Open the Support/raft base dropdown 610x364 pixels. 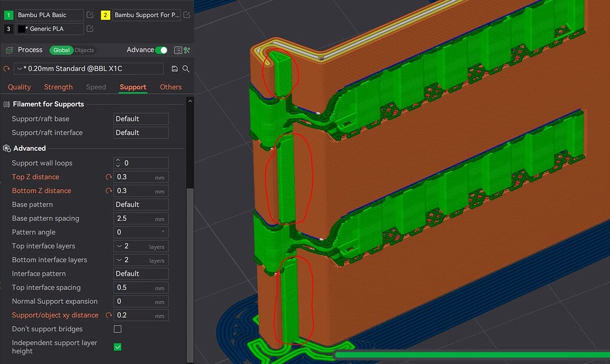coord(141,119)
